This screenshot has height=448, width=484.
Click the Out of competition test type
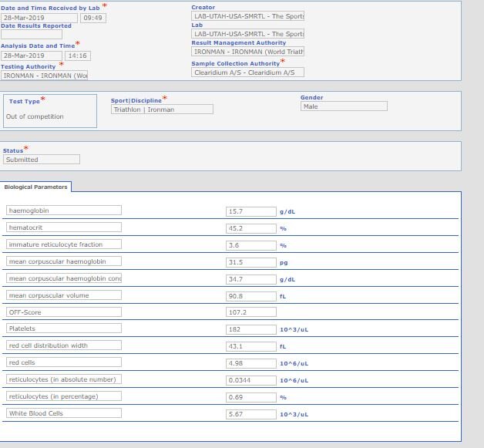(35, 116)
